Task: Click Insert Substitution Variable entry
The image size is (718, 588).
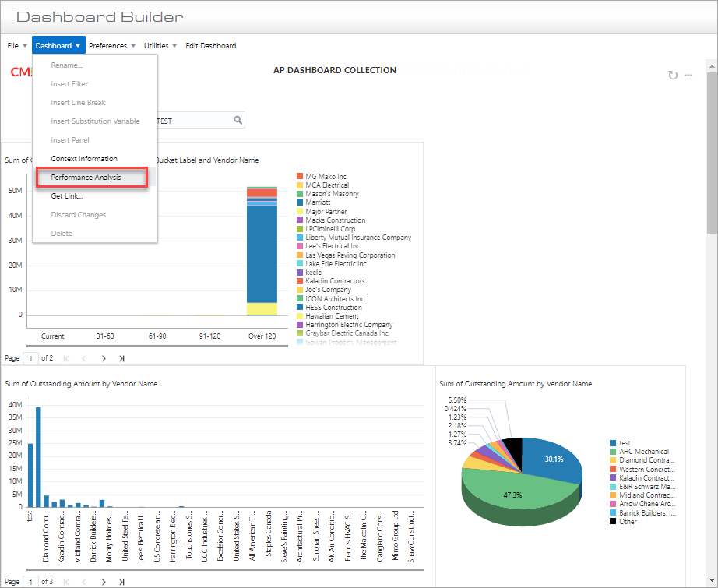Action: pos(95,121)
